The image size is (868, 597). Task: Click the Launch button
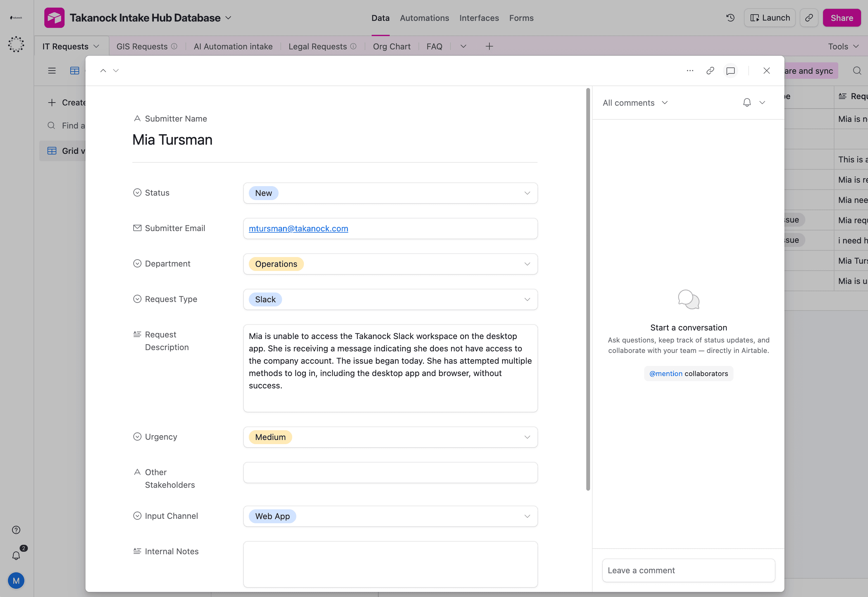click(x=770, y=18)
